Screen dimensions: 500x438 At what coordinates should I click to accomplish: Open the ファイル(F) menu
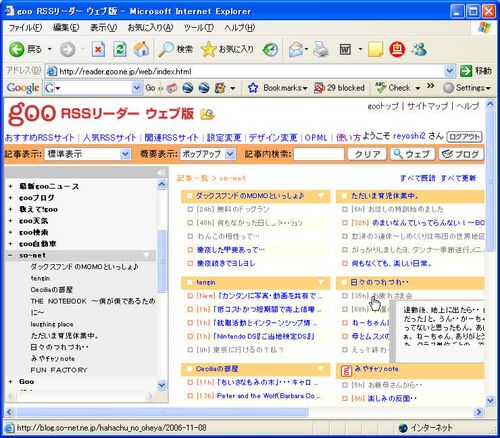[x=25, y=28]
